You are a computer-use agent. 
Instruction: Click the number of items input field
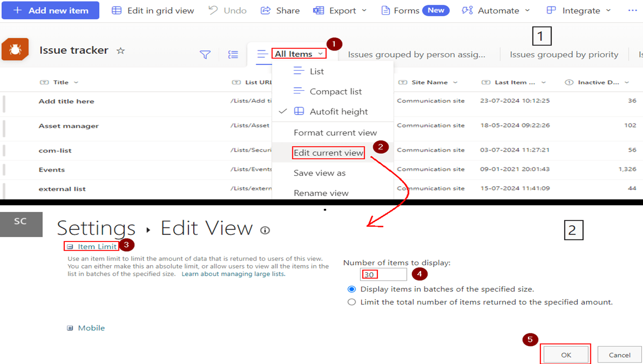383,274
